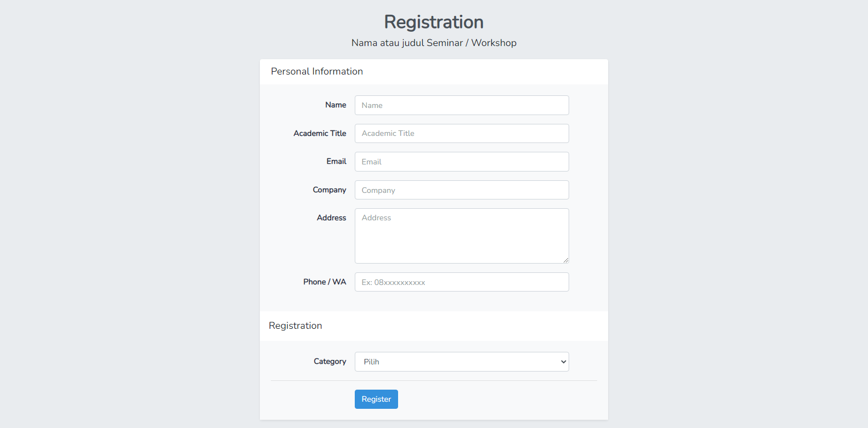Click the Academic Title label
Viewport: 868px width, 428px height.
point(320,133)
